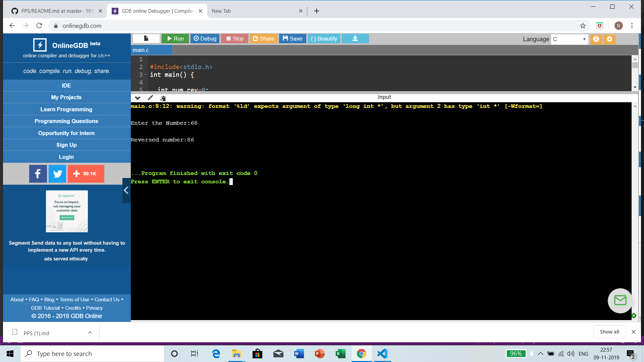Select the main.c file tab

pyautogui.click(x=141, y=50)
